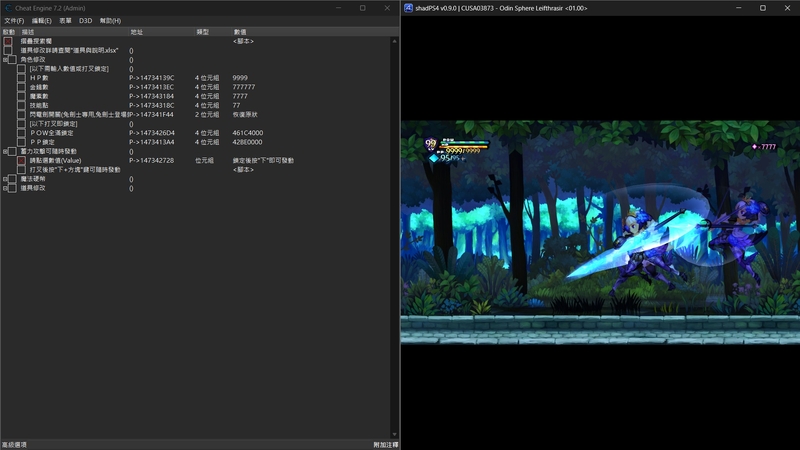Toggle the 蓄力攻擊可隨時發動 group checkbox
The image size is (800, 450).
tap(12, 152)
